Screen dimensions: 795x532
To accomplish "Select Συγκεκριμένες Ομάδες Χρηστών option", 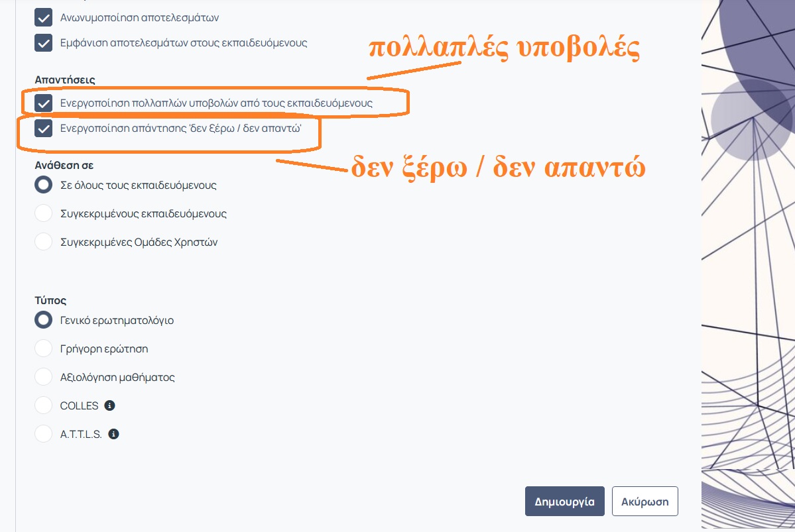I will pyautogui.click(x=44, y=242).
